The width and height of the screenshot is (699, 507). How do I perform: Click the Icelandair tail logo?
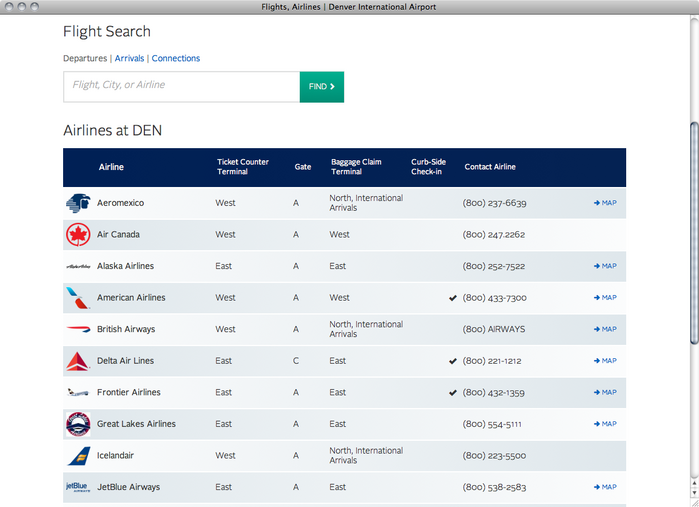point(78,456)
